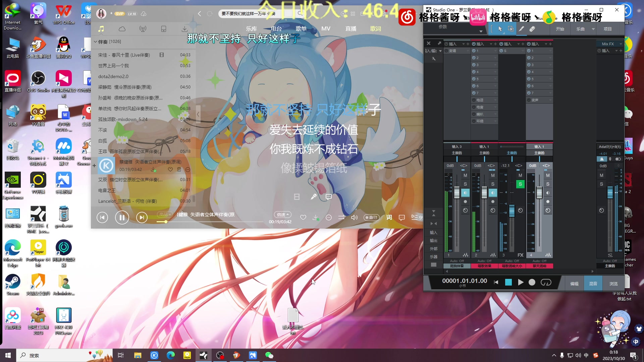This screenshot has width=644, height=362.
Task: Switch to 电台 tab in music player
Action: pos(276,29)
